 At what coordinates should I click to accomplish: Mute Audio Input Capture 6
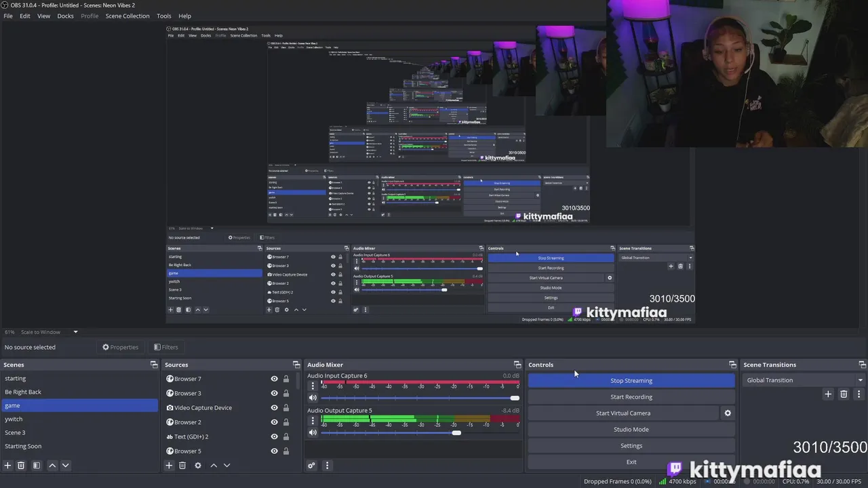[313, 398]
